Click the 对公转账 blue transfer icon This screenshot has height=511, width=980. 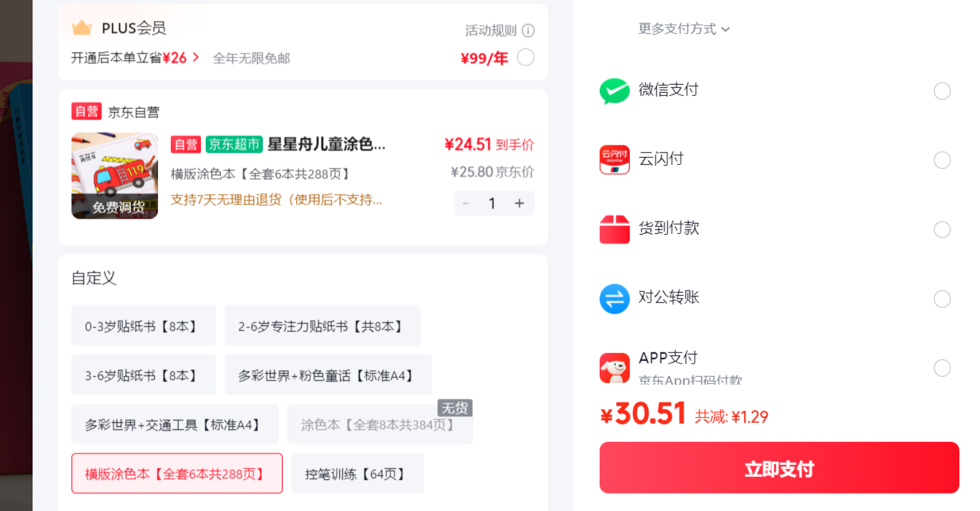click(614, 299)
